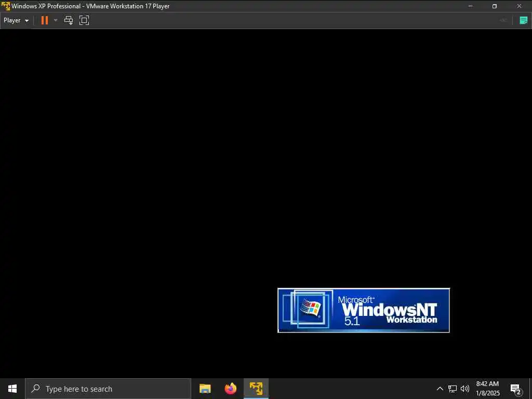Show hidden system tray icons
This screenshot has height=399, width=532.
tap(440, 389)
